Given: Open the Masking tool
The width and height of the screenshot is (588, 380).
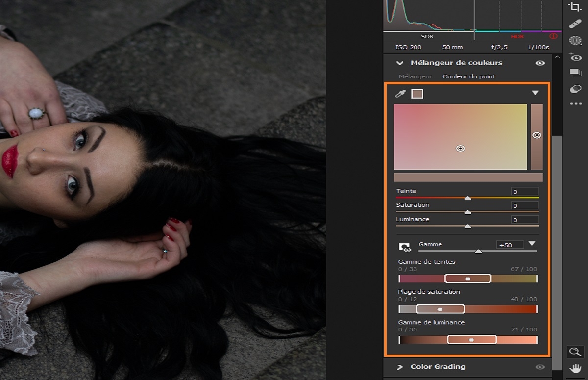Looking at the screenshot, I should [576, 39].
